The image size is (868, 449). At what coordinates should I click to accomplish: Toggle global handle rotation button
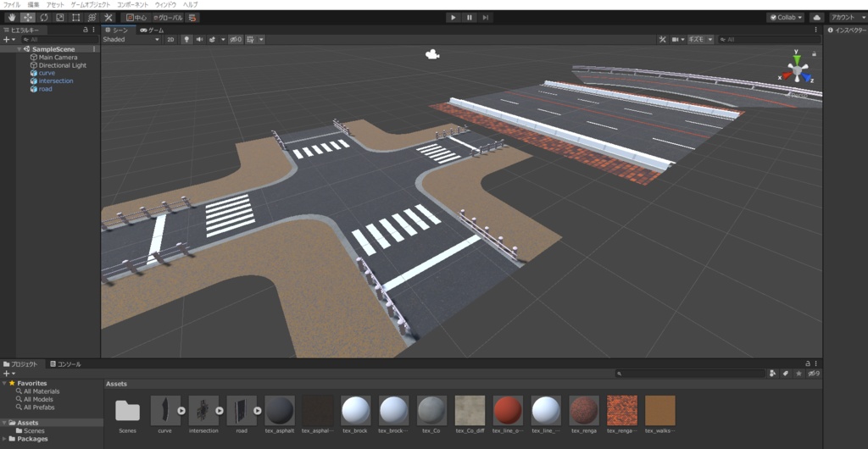tap(167, 18)
